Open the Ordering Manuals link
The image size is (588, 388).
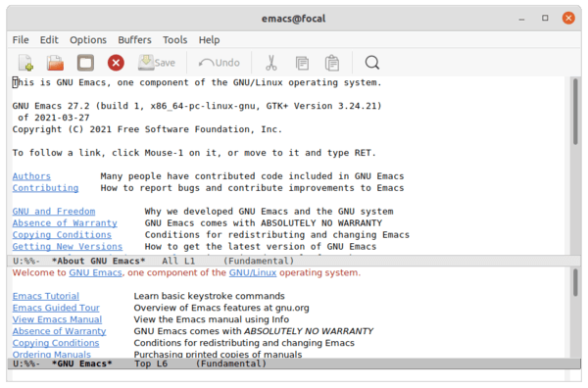click(51, 354)
